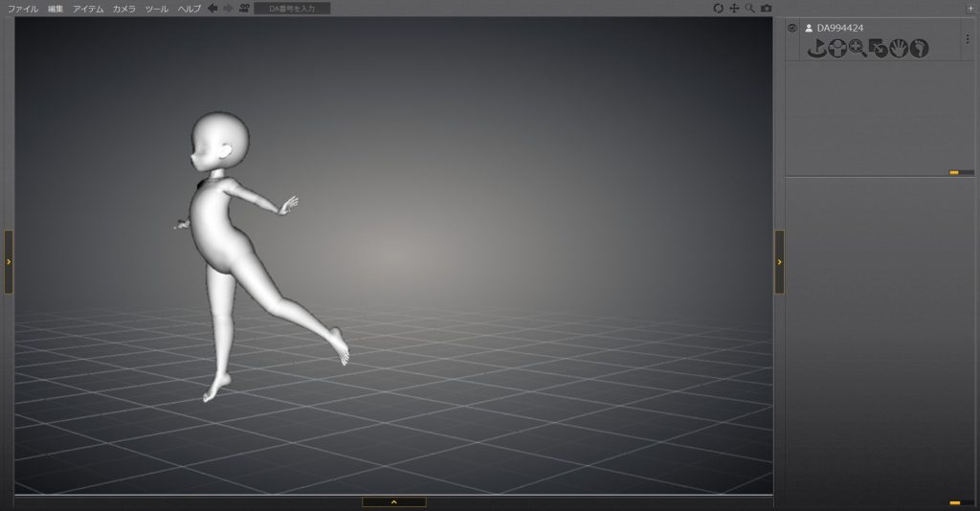The image size is (980, 511).
Task: Click the foot pose icon for DA994424
Action: (920, 48)
